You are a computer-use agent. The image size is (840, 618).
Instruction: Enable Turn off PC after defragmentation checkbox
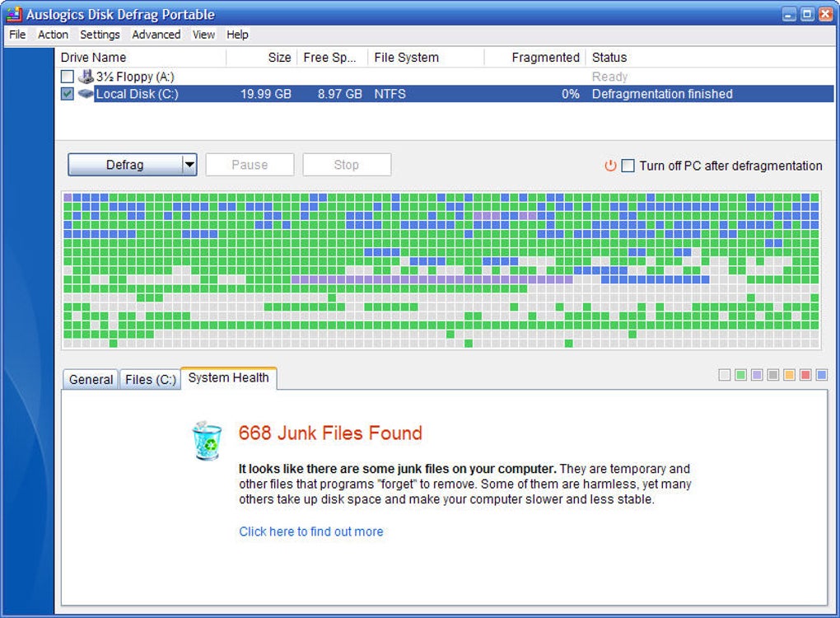(628, 166)
